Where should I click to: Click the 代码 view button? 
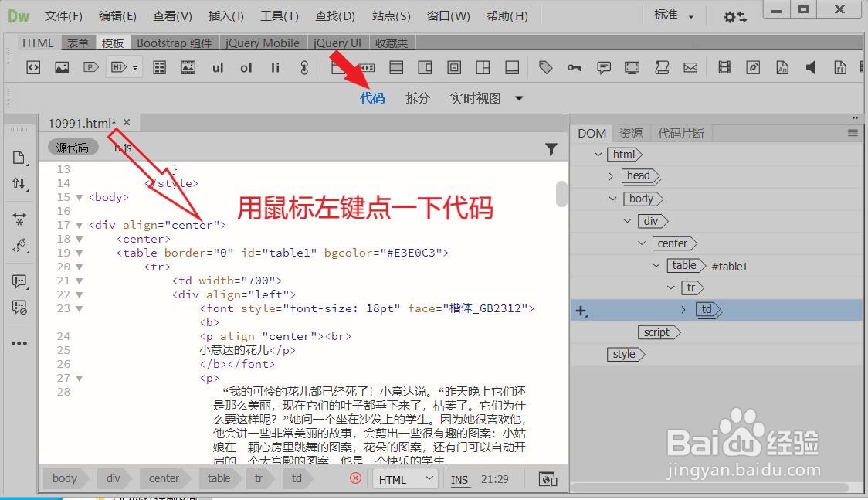[373, 99]
